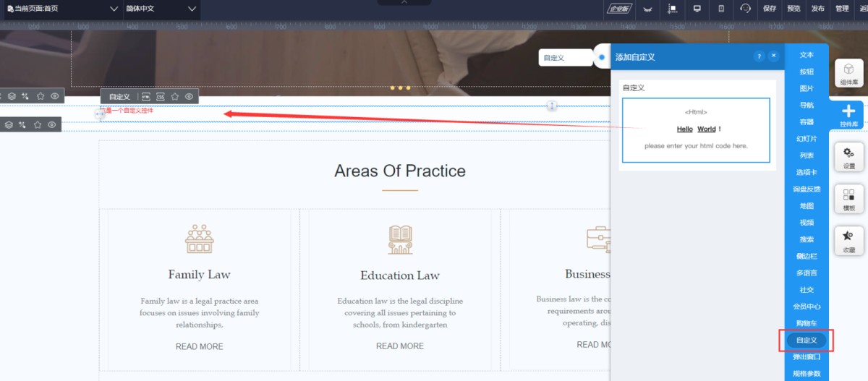The width and height of the screenshot is (868, 381).
Task: Open the 收藏 favorites panel
Action: click(x=849, y=241)
